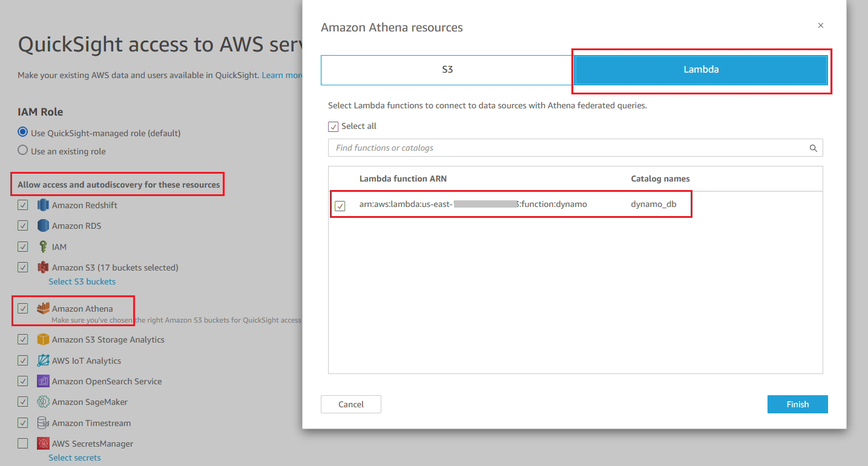
Task: Click the Amazon S3 bucket icon
Action: coord(42,267)
